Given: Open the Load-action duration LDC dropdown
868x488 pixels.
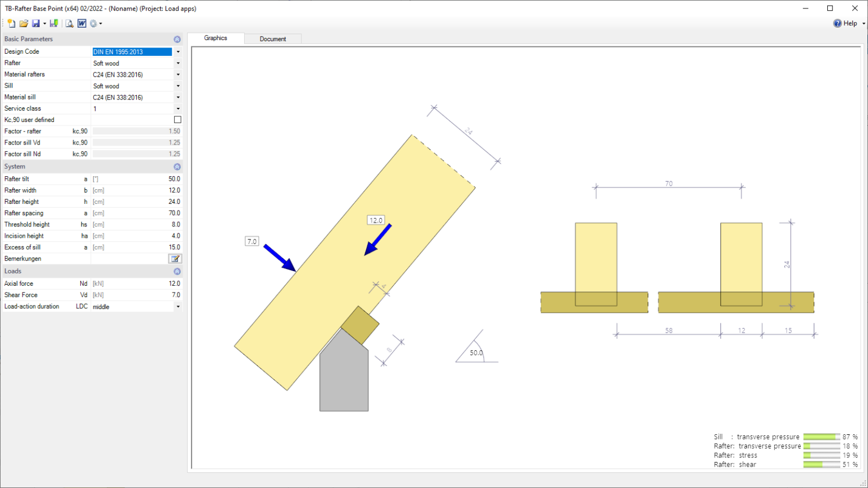Looking at the screenshot, I should (178, 306).
